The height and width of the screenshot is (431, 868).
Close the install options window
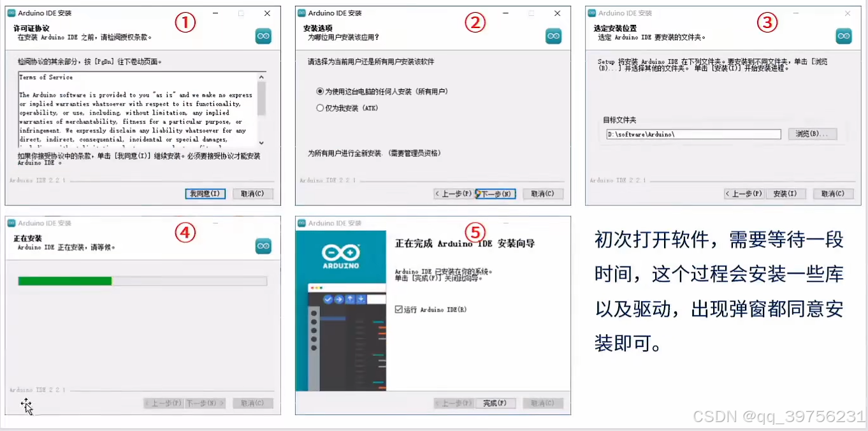tap(558, 13)
